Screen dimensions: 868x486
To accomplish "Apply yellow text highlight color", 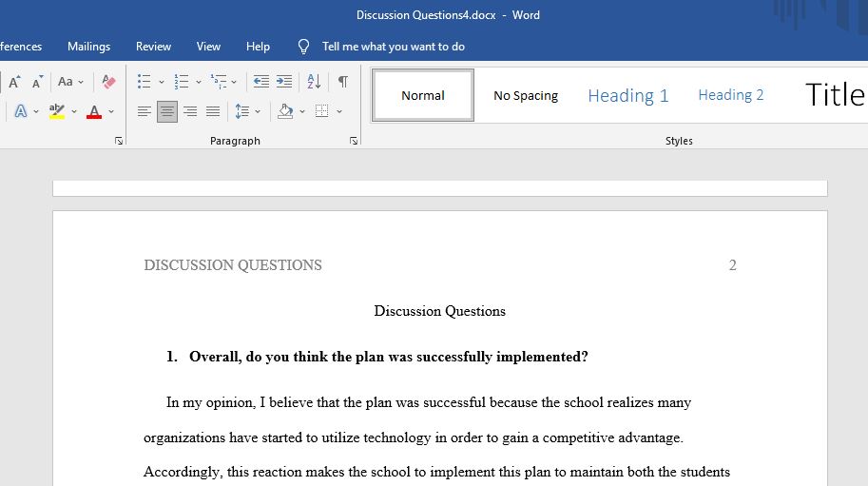I will (56, 111).
